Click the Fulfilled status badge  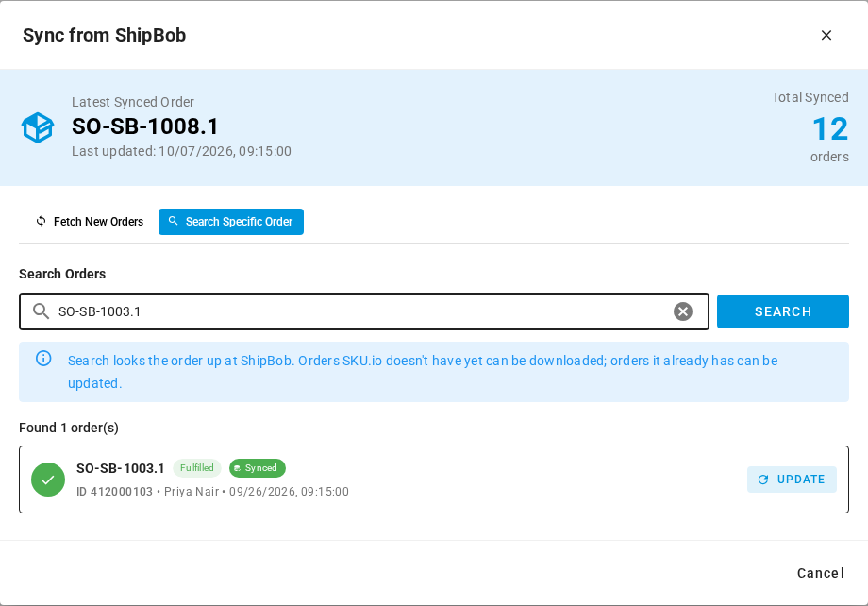tap(197, 468)
